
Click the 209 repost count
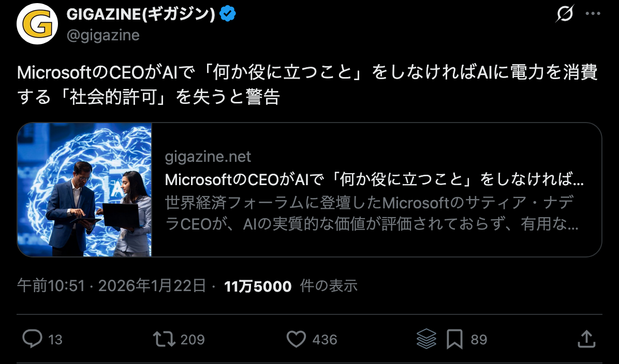pos(193,340)
